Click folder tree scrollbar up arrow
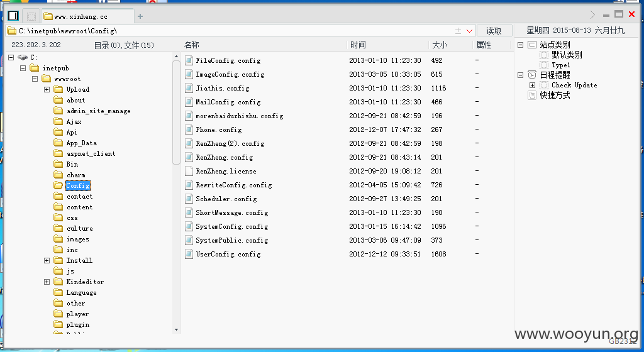 [176, 56]
